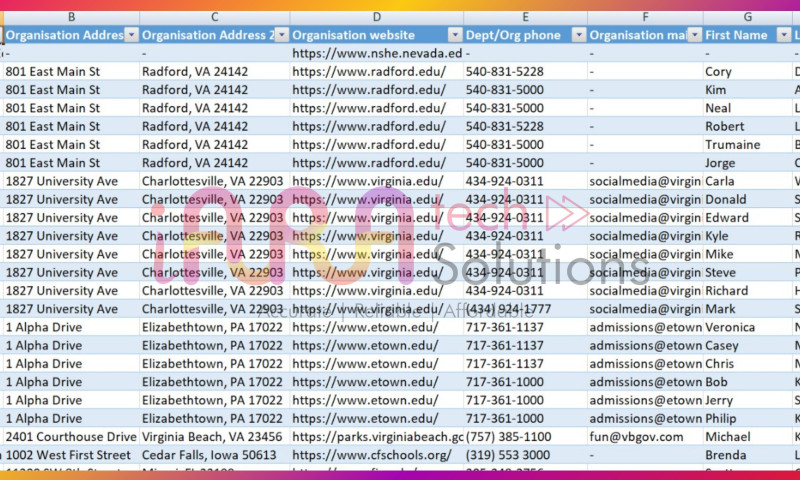This screenshot has height=480, width=800.
Task: Select column E header
Action: point(525,17)
